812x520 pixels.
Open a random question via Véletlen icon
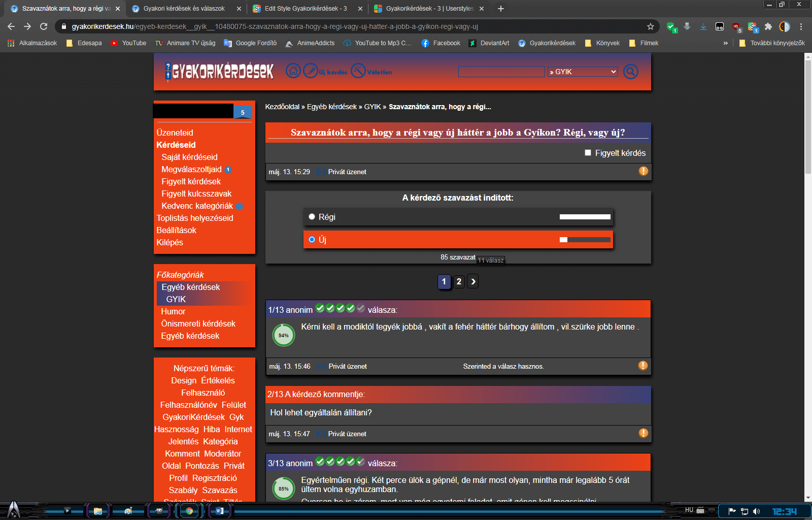358,71
